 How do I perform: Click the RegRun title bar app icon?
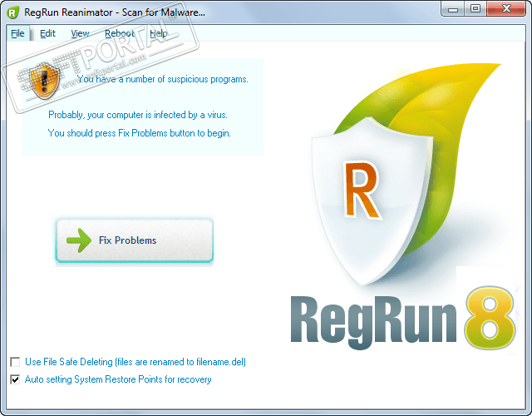13,12
